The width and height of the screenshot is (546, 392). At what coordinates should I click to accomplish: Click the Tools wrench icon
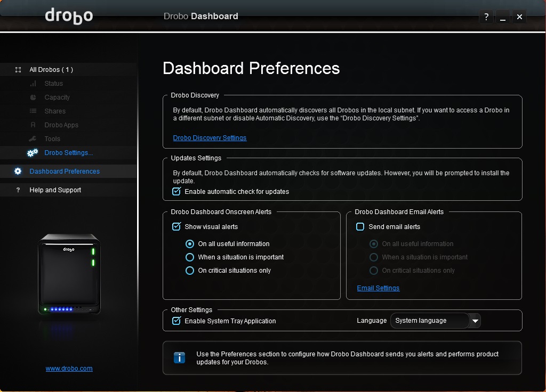[33, 139]
